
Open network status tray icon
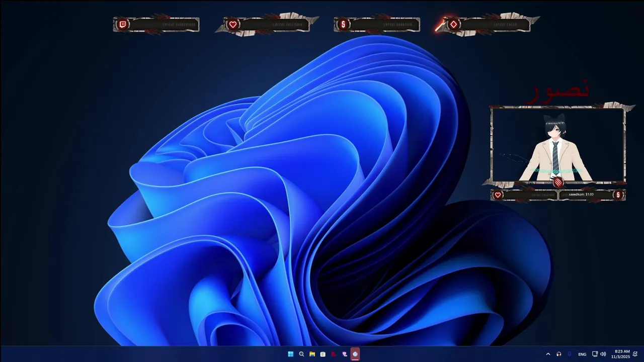click(x=595, y=354)
